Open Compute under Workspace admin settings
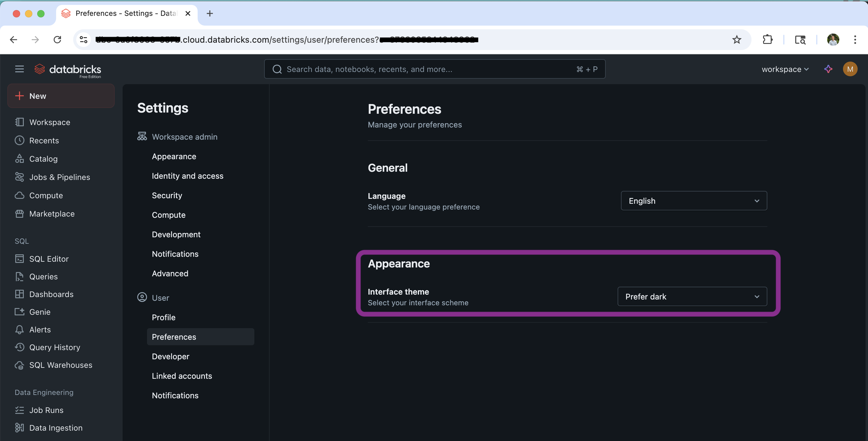Image resolution: width=868 pixels, height=441 pixels. coord(168,215)
